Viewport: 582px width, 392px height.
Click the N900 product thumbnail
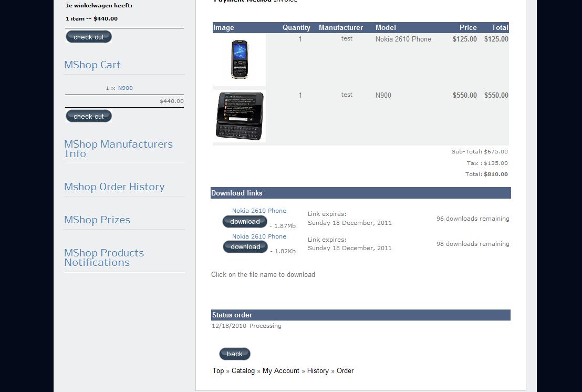240,116
